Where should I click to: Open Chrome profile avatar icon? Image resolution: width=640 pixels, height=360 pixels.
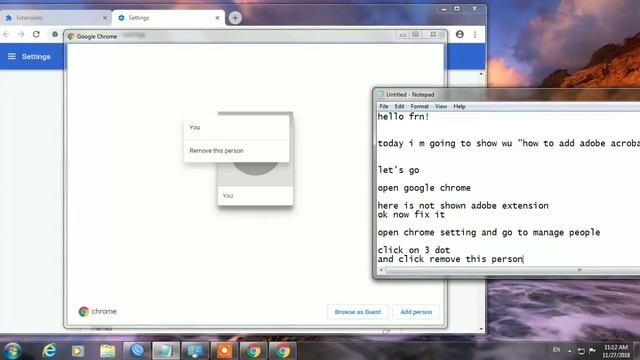(460, 34)
